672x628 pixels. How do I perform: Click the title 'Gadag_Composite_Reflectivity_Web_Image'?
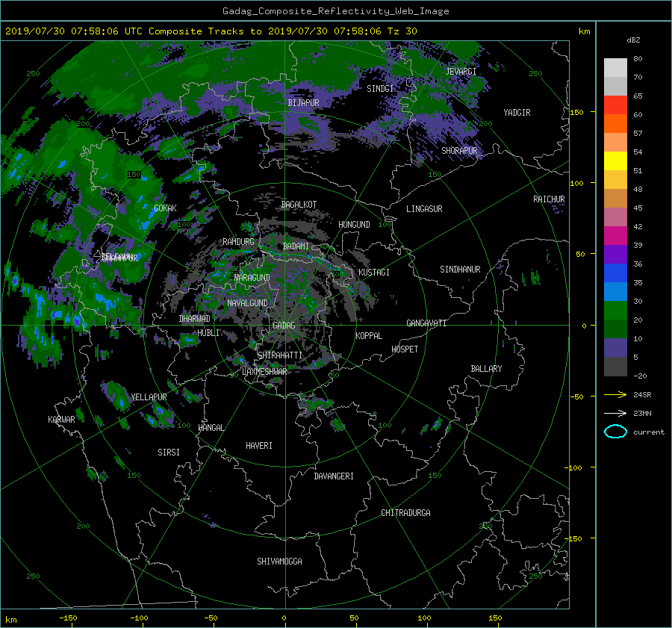click(335, 11)
